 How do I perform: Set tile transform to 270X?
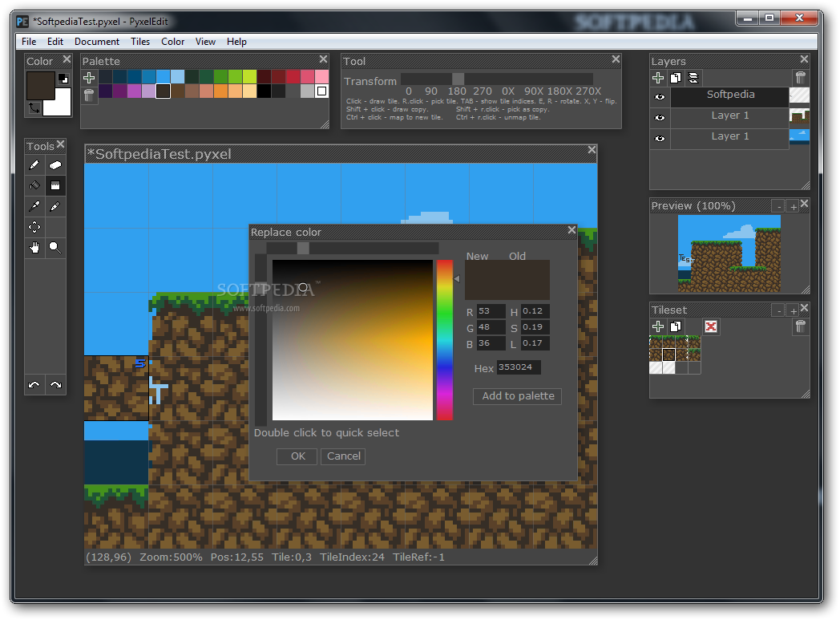point(588,91)
